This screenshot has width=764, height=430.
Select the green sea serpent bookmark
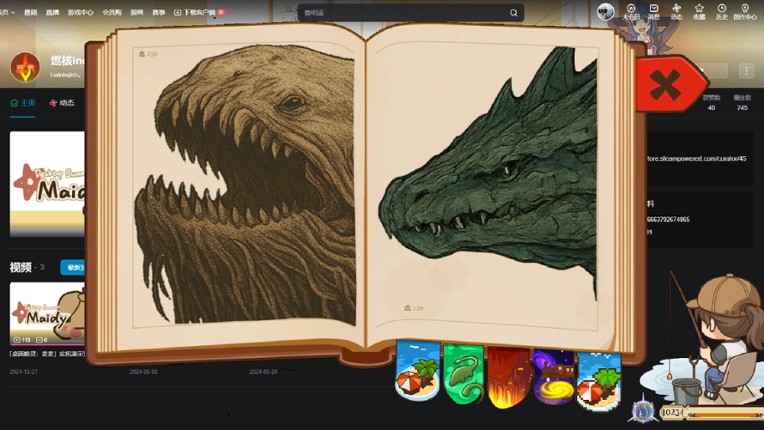[462, 374]
